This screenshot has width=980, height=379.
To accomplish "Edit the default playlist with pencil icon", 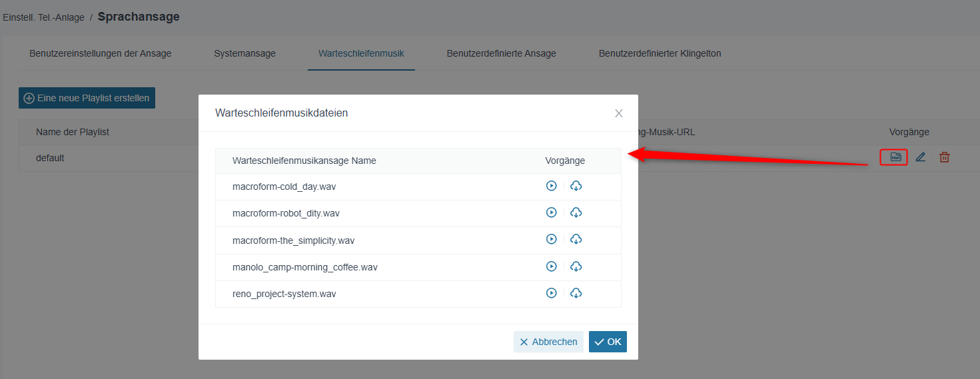I will click(x=921, y=157).
